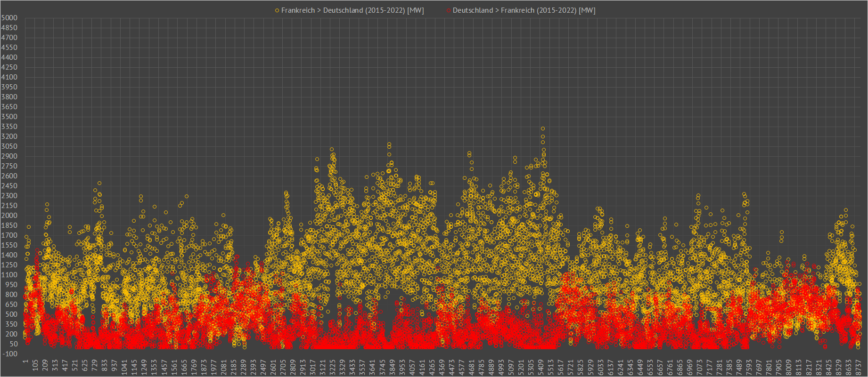
Task: Click the -100 label on the vertical axis
Action: point(9,354)
